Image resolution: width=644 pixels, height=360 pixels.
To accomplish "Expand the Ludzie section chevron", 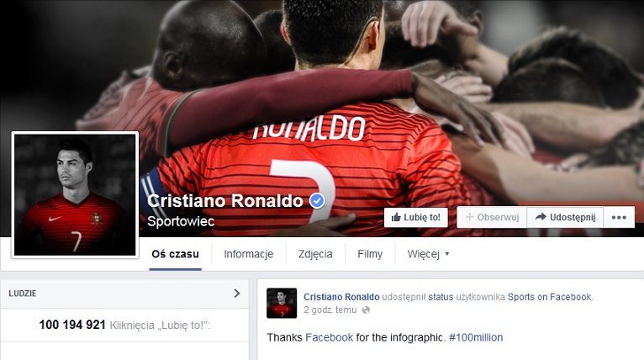I will tap(236, 293).
